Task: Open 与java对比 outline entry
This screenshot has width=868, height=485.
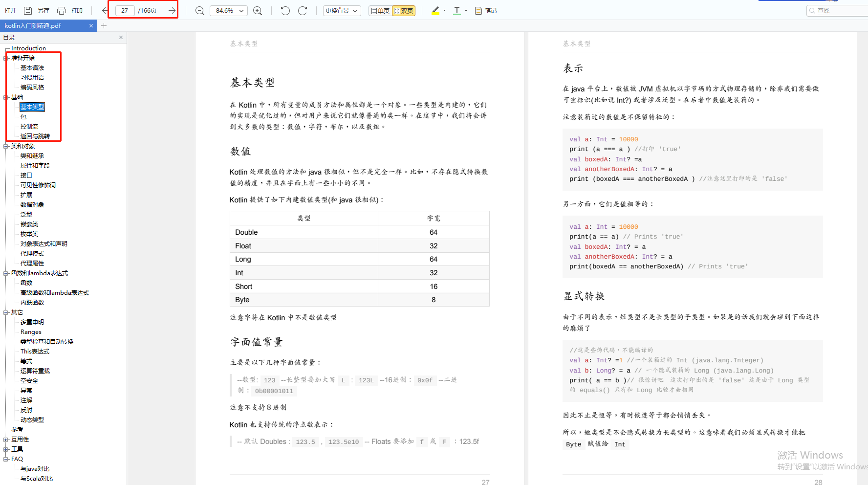Action: [35, 468]
